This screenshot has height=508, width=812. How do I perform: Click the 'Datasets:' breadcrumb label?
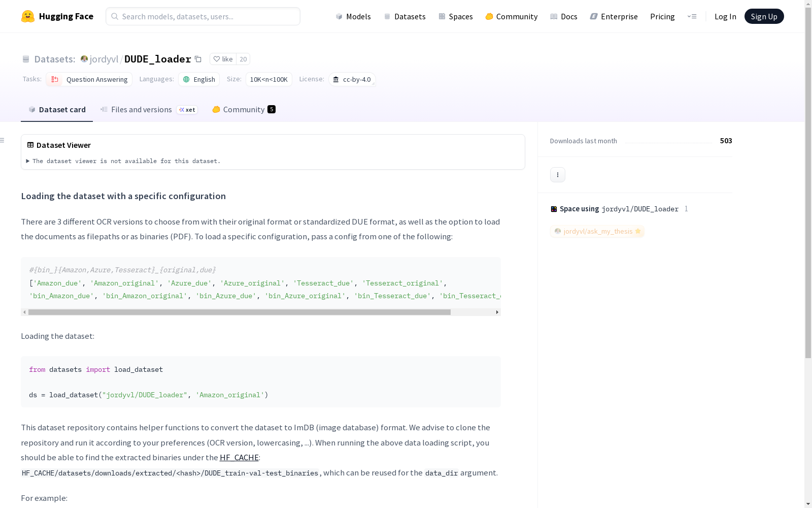55,59
